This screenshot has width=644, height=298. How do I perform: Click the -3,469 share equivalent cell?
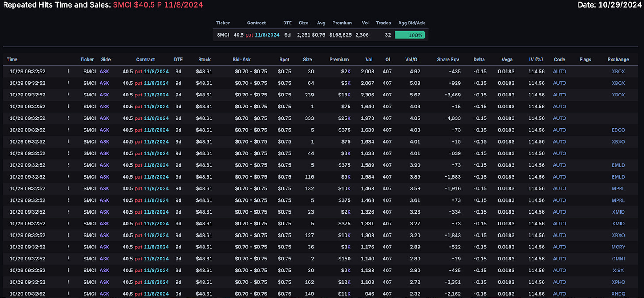pyautogui.click(x=453, y=95)
